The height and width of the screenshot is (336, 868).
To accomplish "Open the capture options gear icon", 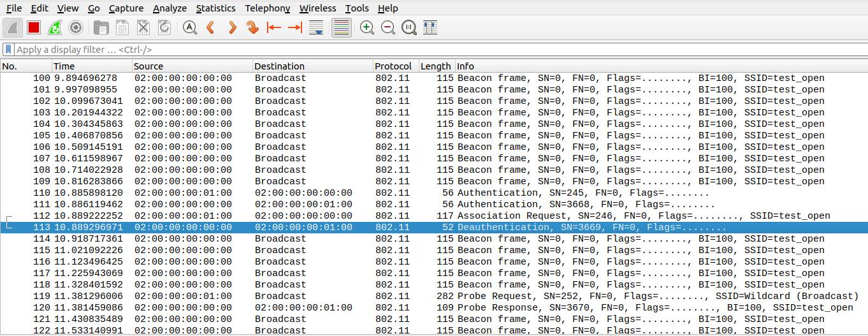I will [76, 27].
